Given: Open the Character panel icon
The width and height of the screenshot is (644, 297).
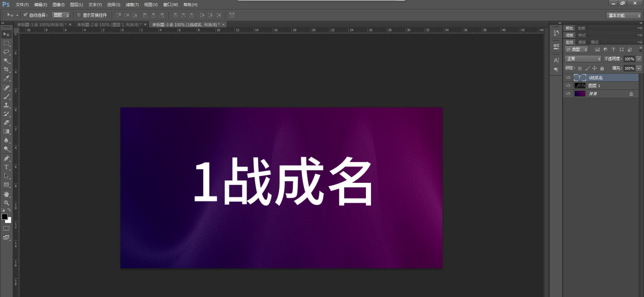Looking at the screenshot, I should click(x=556, y=60).
